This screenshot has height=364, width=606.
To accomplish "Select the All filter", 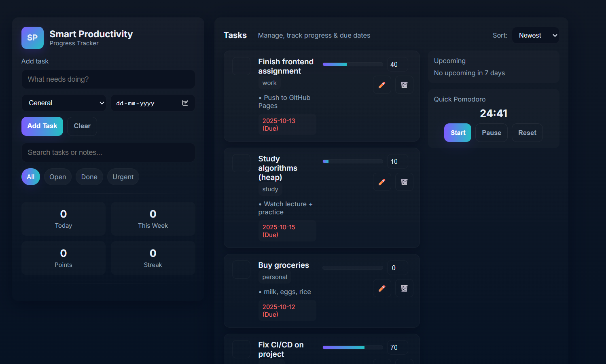I will 31,177.
